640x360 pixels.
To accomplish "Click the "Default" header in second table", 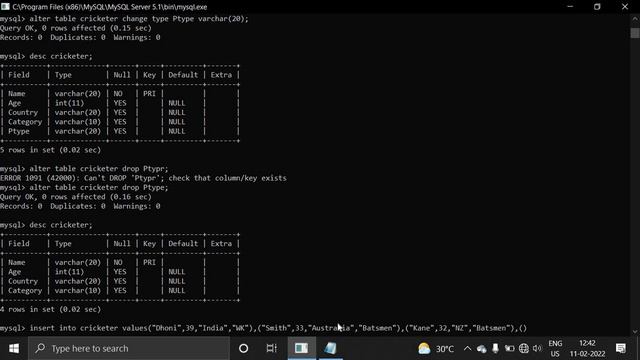I will [x=183, y=243].
